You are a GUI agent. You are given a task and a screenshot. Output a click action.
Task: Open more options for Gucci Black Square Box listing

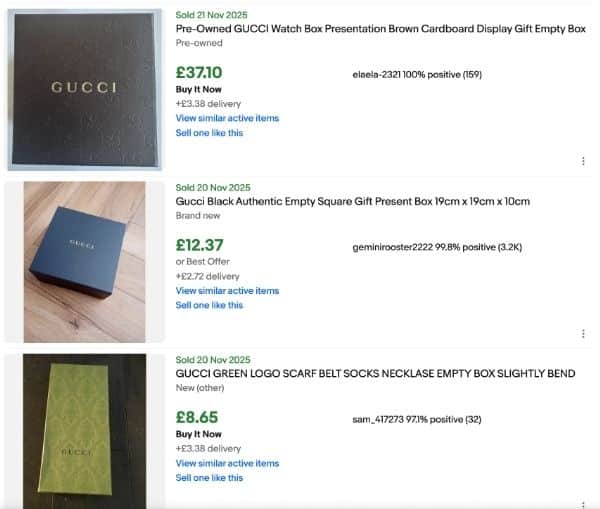point(583,334)
